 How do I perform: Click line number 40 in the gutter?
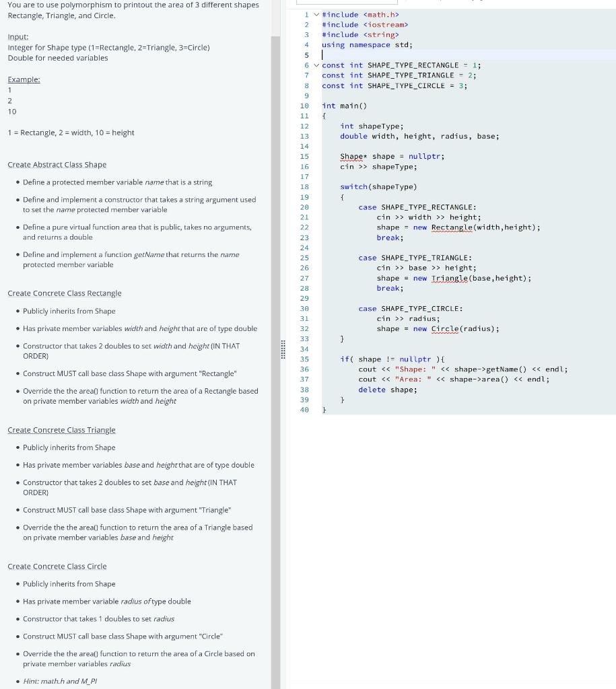[x=304, y=409]
